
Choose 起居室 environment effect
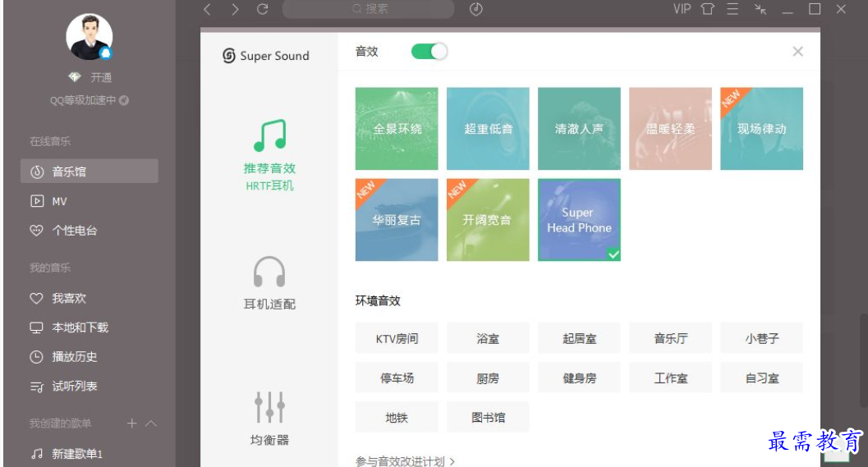pos(579,338)
